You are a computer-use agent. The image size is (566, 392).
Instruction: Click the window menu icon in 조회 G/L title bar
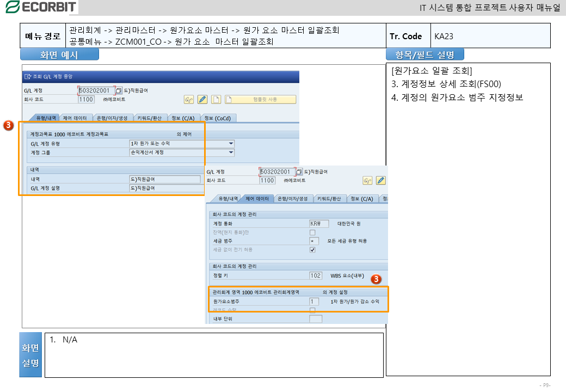(x=28, y=76)
